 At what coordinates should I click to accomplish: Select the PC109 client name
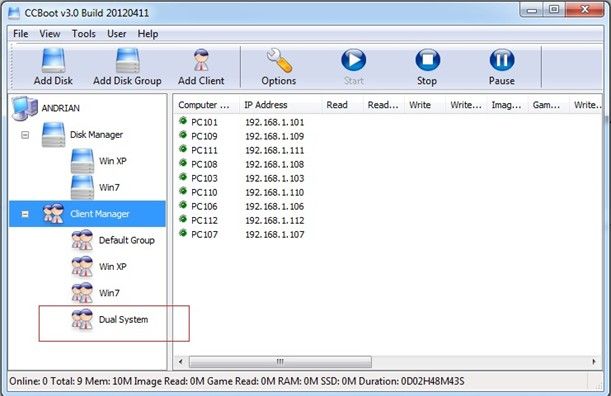[204, 136]
